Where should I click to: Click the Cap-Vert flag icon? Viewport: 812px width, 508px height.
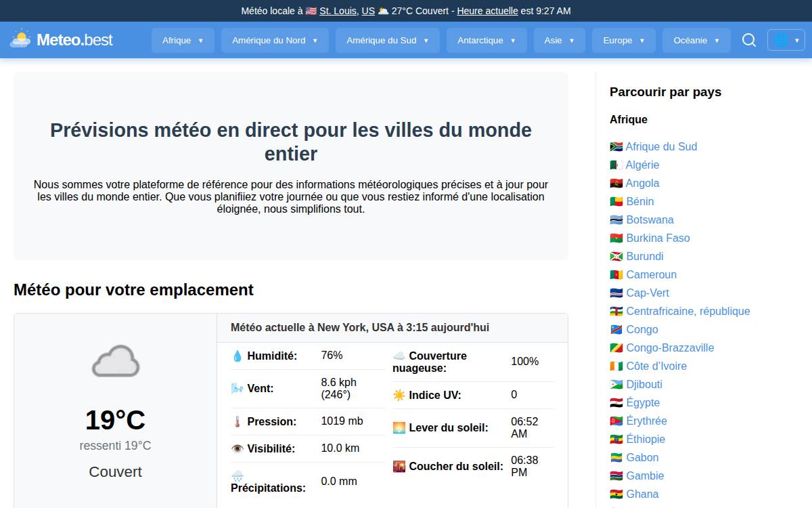pos(616,293)
